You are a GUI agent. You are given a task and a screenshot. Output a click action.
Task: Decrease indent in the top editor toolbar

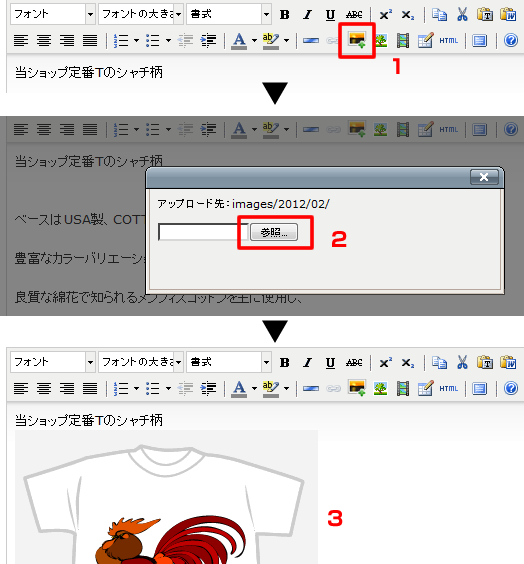pyautogui.click(x=186, y=40)
